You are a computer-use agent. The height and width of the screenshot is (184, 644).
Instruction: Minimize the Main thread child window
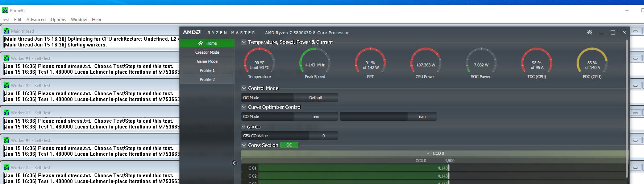point(636,31)
